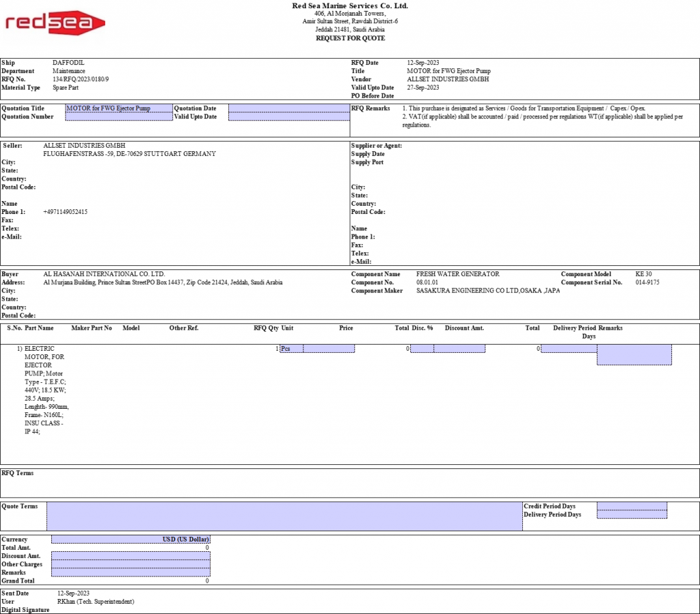Click the Pcs unit field
The height and width of the screenshot is (614, 700).
coord(291,349)
